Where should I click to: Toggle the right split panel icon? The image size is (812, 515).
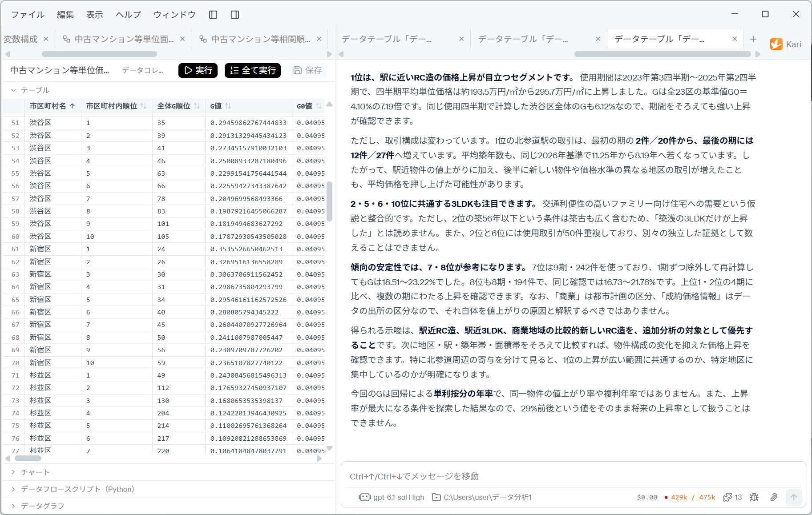click(235, 15)
